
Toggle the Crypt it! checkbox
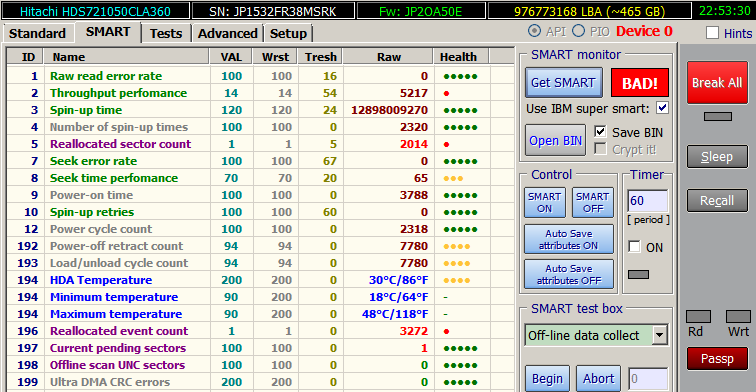coord(600,149)
